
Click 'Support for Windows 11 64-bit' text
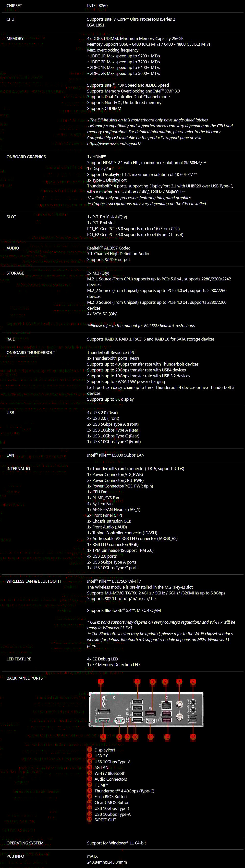(116, 843)
